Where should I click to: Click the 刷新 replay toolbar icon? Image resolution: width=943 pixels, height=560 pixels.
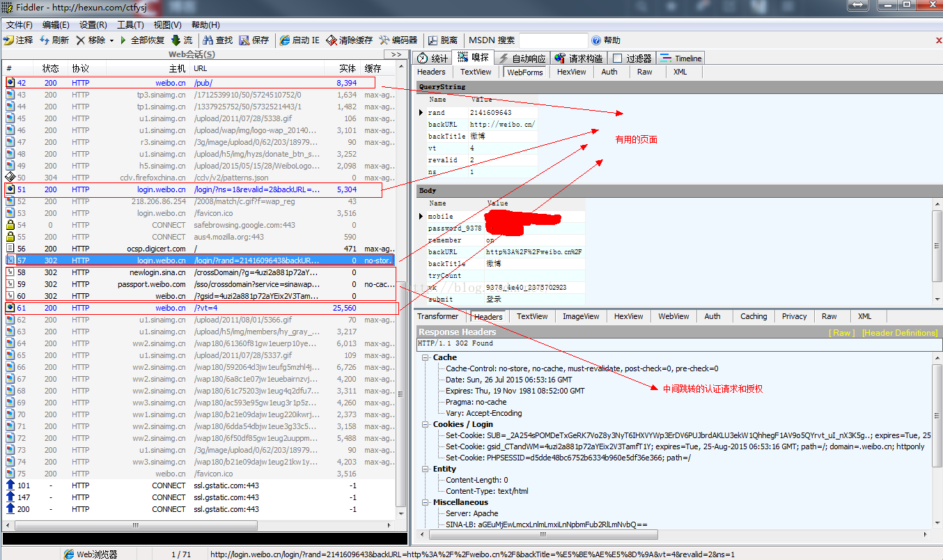click(45, 40)
